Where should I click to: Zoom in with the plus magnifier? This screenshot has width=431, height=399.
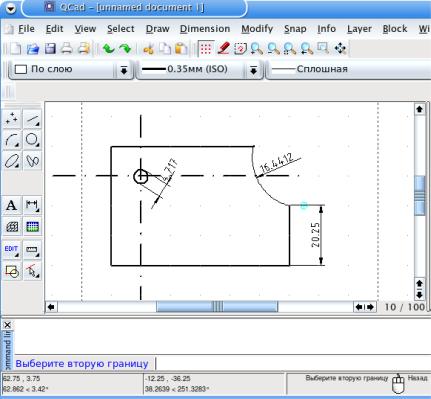(257, 49)
